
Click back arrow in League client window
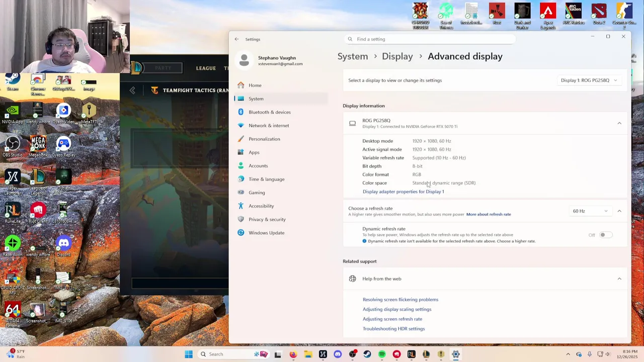coord(132,90)
